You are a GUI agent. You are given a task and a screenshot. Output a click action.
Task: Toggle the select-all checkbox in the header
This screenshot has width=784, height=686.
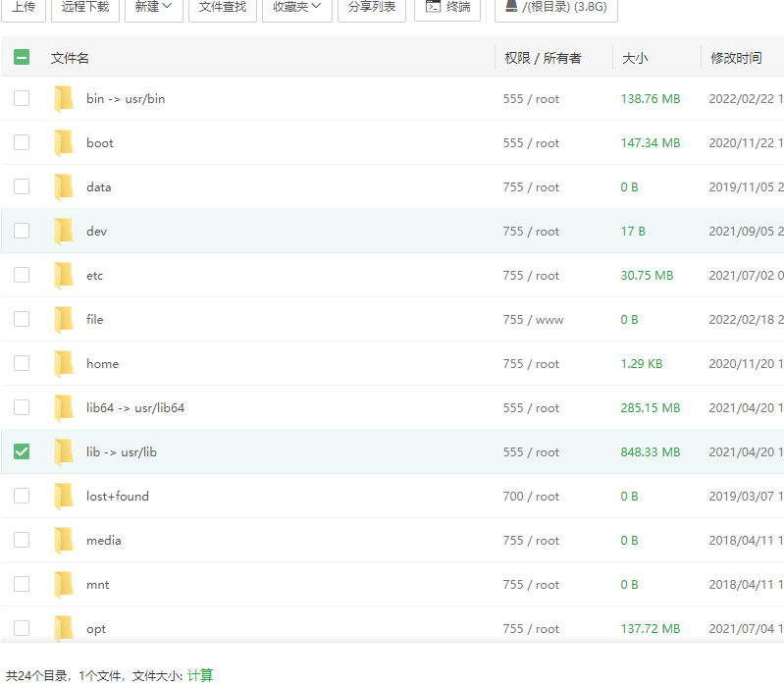(x=22, y=57)
